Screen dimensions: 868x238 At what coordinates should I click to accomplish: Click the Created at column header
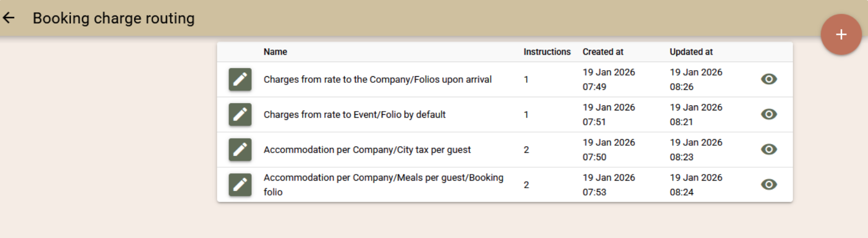tap(602, 52)
